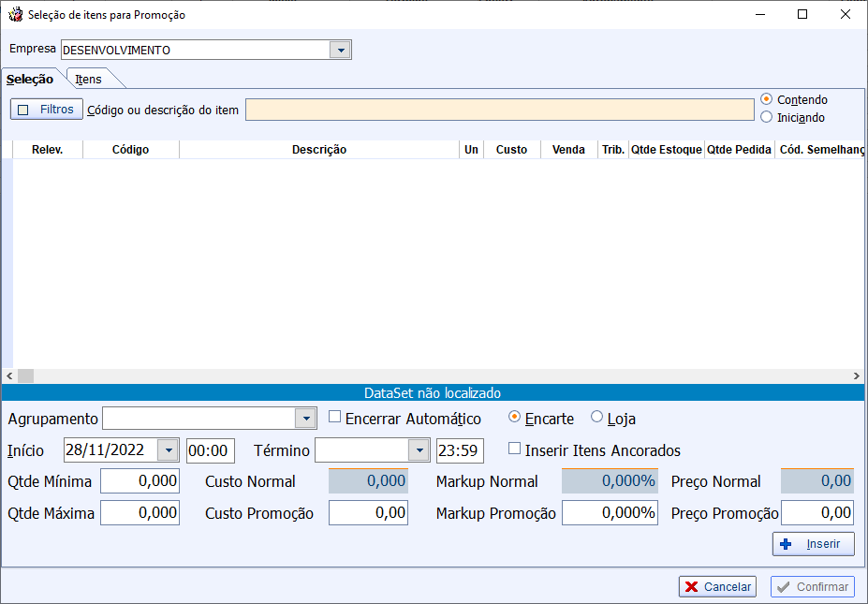Screen dimensions: 868x604
Task: Click the Preço Promoção input field
Action: click(817, 513)
